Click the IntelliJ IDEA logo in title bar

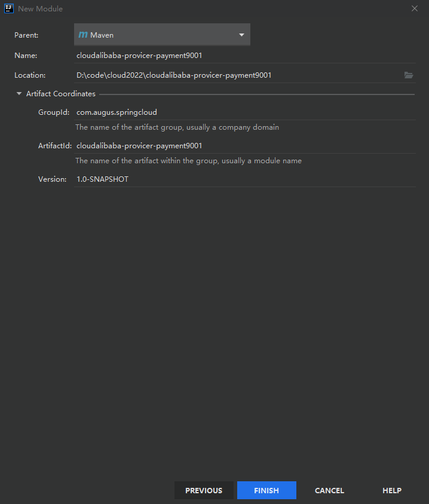pyautogui.click(x=8, y=8)
